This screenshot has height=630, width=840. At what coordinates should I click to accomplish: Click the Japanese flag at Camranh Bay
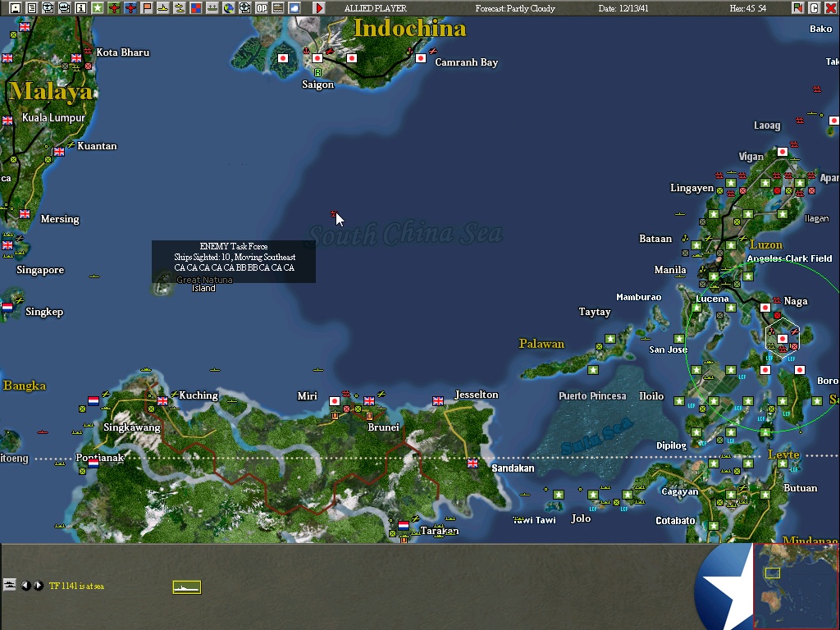coord(421,58)
